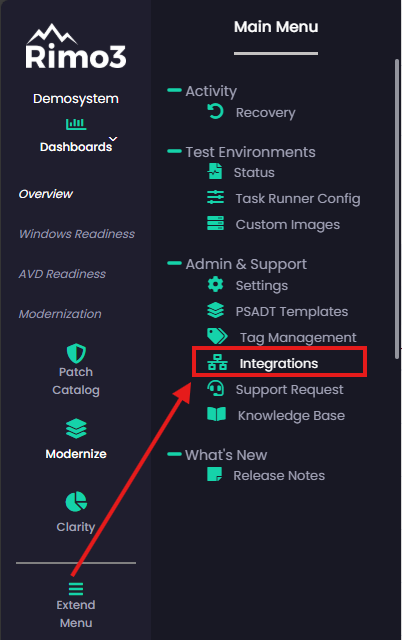Open the Clarity pie chart icon
This screenshot has height=640, width=402.
click(76, 502)
